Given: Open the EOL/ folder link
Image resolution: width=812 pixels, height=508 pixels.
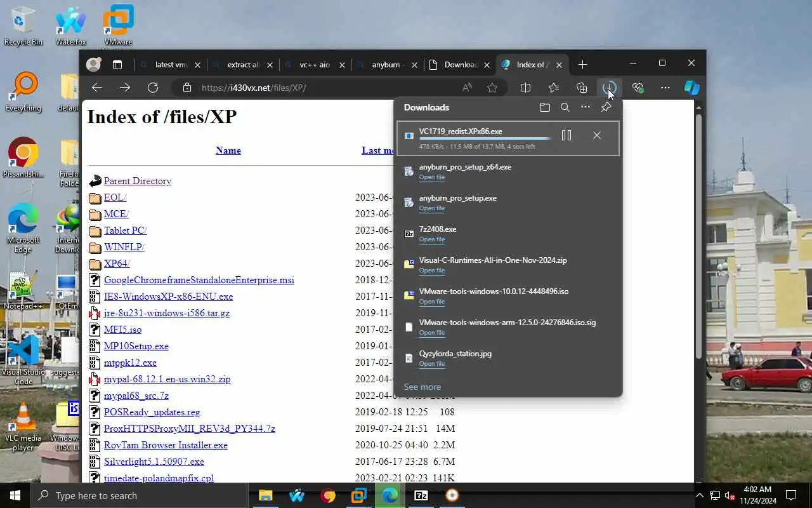Looking at the screenshot, I should (x=115, y=197).
